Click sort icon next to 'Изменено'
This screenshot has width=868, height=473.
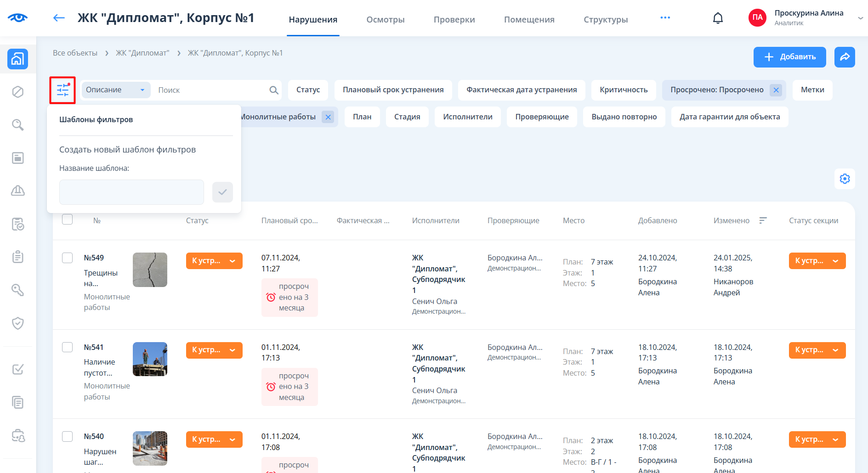pos(763,220)
